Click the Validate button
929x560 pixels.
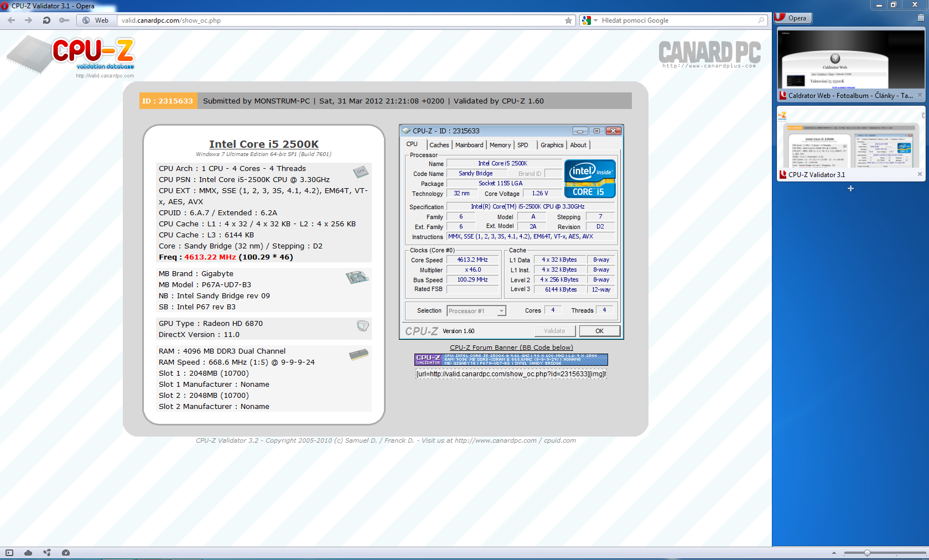pos(554,331)
